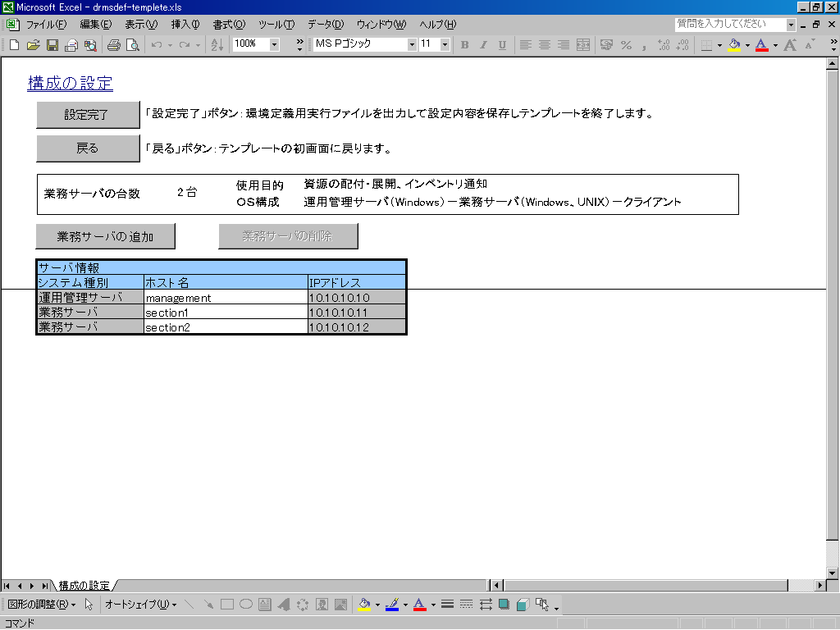Click the Select Objects arrow tool

tap(89, 605)
